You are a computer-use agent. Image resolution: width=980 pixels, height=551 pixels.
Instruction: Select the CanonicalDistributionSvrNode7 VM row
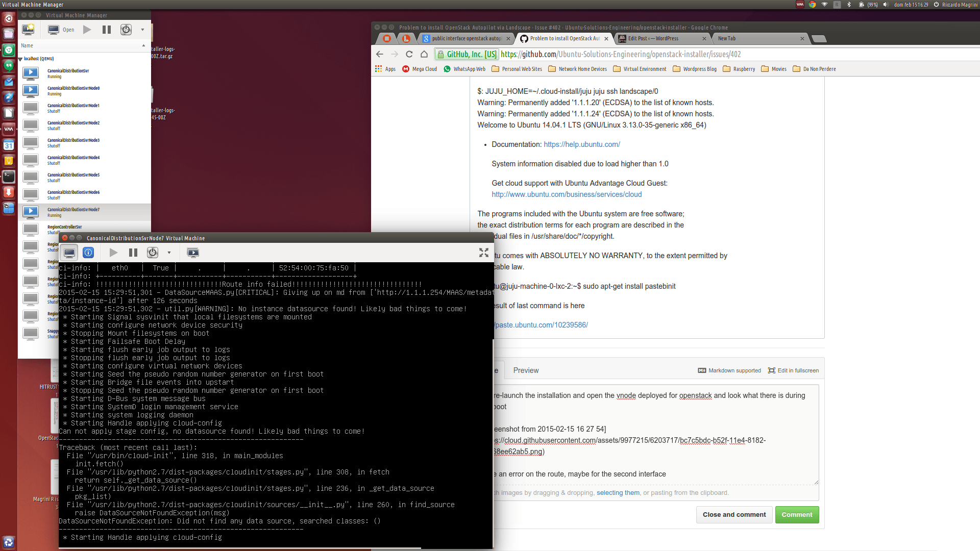84,212
